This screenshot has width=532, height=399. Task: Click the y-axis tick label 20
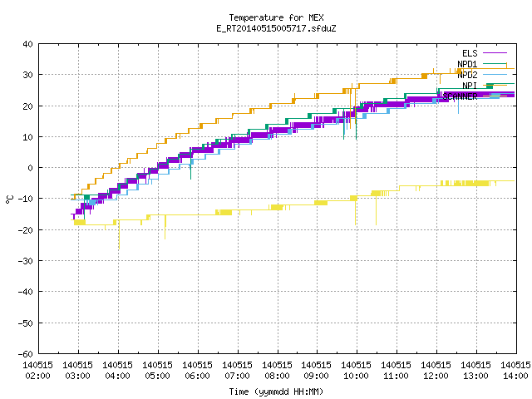coord(27,106)
